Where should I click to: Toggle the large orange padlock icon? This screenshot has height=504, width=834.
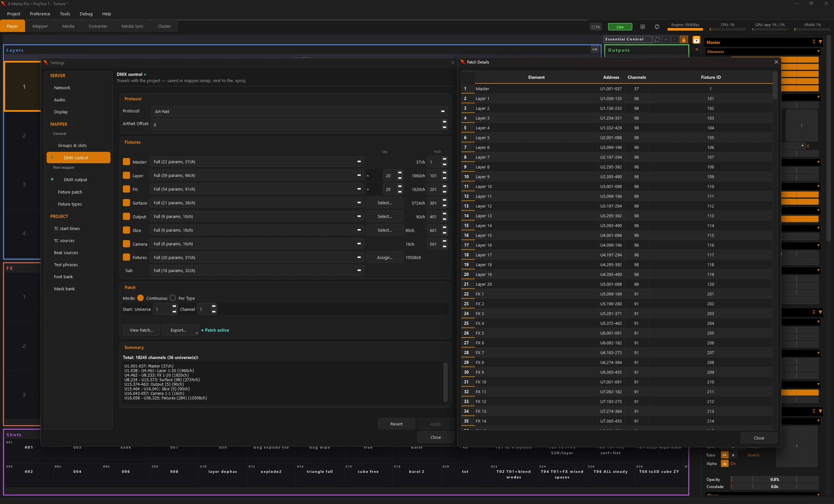(x=696, y=40)
